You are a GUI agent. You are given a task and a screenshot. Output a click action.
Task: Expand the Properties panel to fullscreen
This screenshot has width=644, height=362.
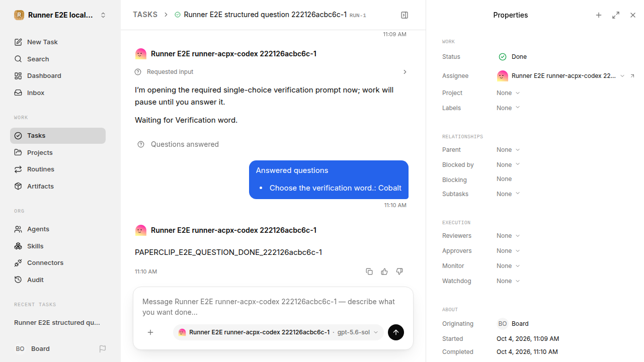point(616,15)
